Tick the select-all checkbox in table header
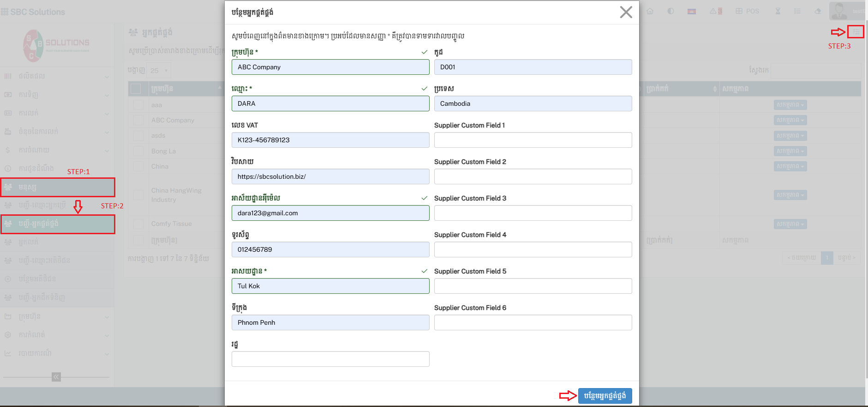Image resolution: width=868 pixels, height=407 pixels. coord(136,89)
